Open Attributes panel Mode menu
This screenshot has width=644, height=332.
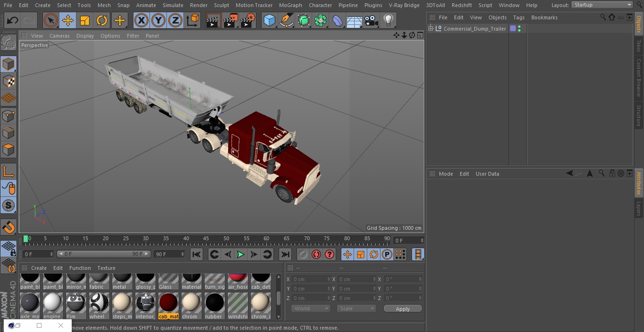pos(446,174)
